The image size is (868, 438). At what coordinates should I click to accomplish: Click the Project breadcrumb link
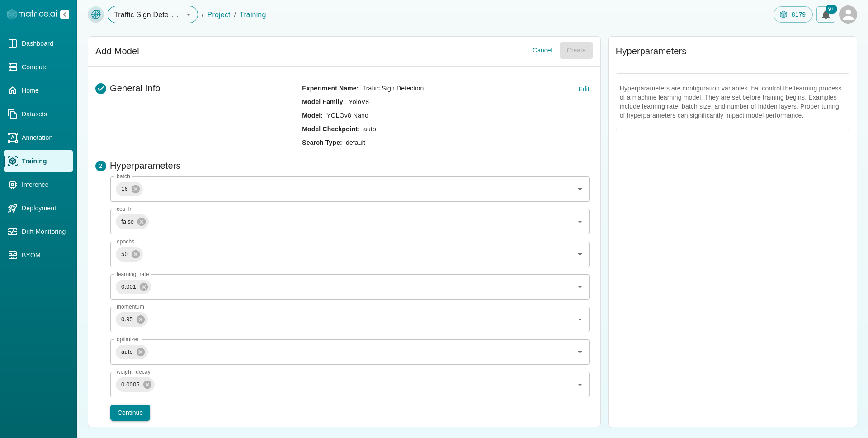[219, 14]
